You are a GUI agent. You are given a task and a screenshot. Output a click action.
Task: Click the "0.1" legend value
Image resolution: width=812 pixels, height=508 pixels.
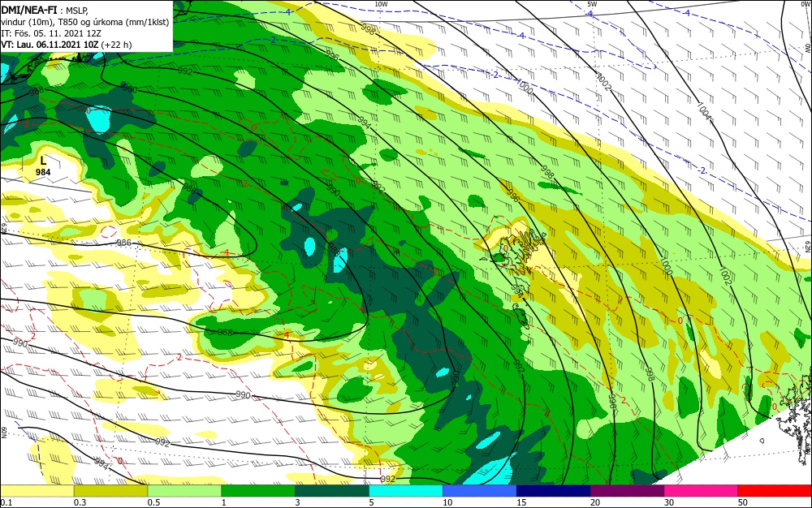[x=6, y=502]
